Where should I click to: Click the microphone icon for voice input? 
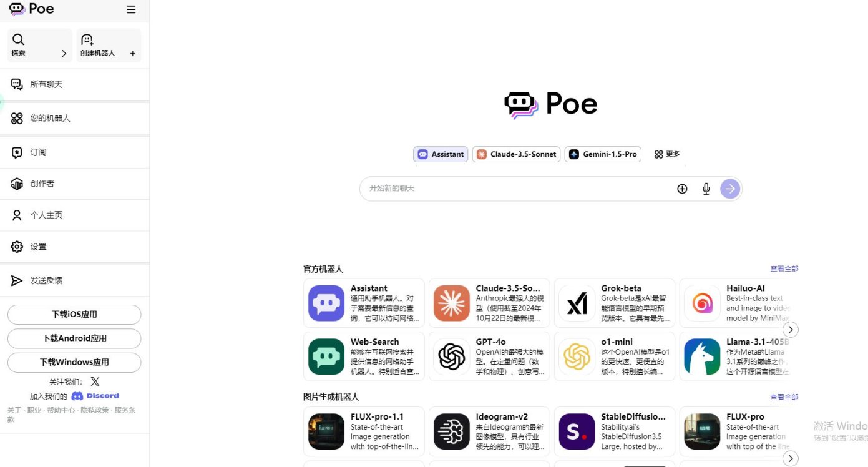706,188
